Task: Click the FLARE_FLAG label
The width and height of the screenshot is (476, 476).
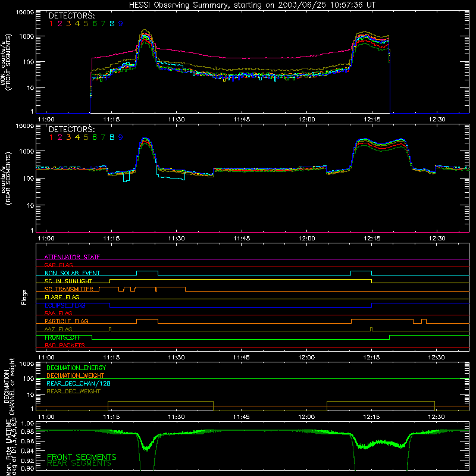Action: 62,297
